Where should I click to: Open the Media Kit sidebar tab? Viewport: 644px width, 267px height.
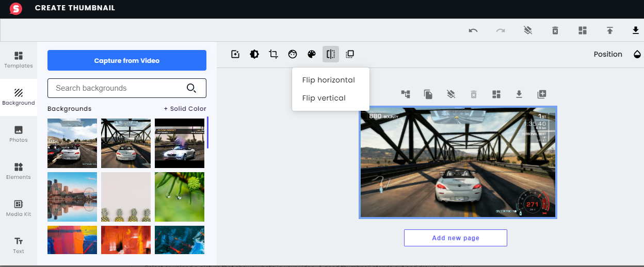pos(19,208)
